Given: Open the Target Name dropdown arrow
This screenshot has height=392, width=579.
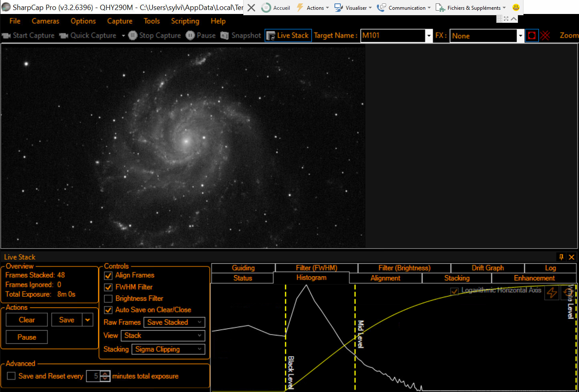Looking at the screenshot, I should click(x=429, y=36).
